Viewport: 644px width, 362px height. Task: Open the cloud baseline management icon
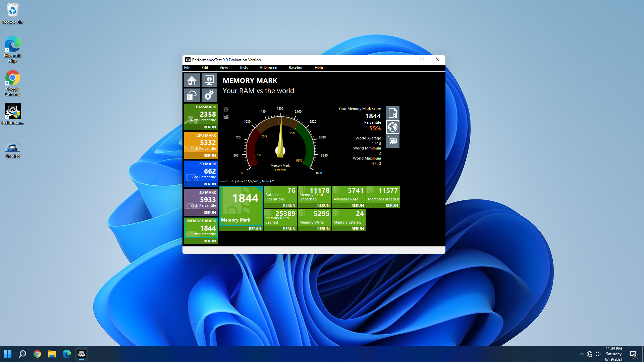coord(192,96)
